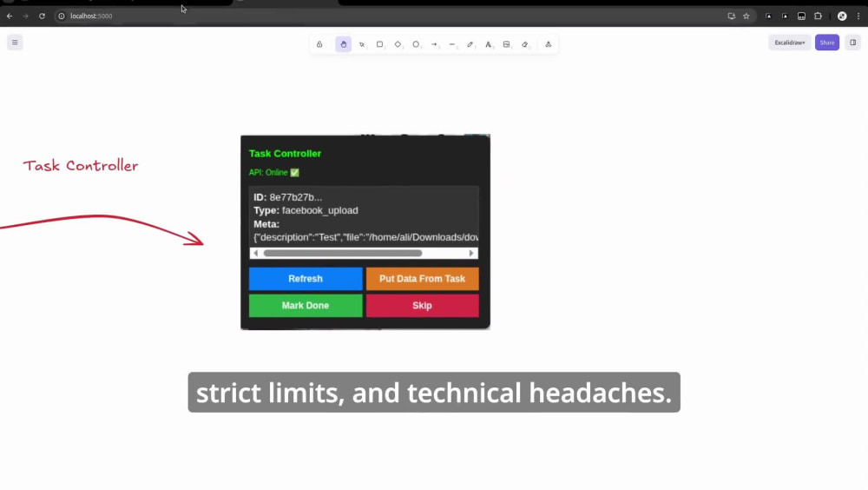868x490 pixels.
Task: Select the Selection arrow tool
Action: point(361,44)
